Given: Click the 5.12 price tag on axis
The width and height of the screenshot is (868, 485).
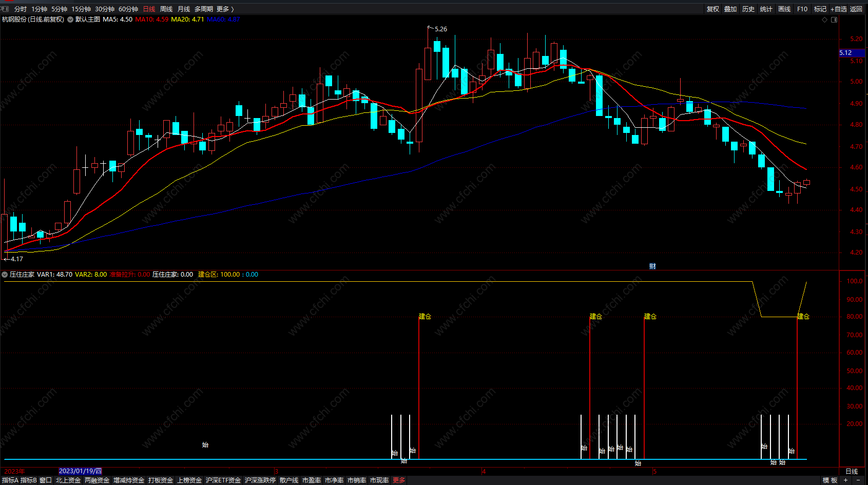Looking at the screenshot, I should (852, 53).
